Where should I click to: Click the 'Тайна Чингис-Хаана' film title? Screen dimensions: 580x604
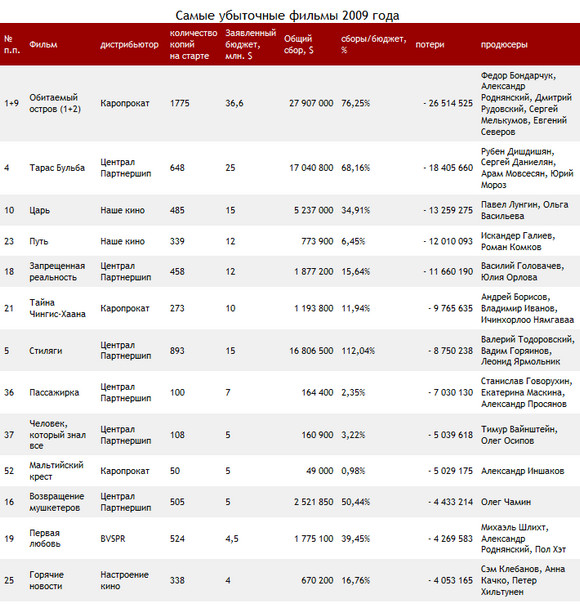[57, 309]
